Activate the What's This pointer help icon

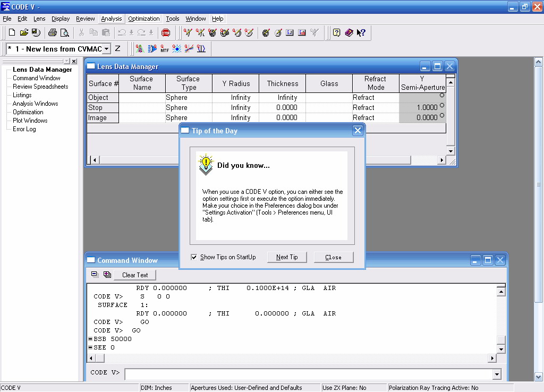pyautogui.click(x=361, y=32)
